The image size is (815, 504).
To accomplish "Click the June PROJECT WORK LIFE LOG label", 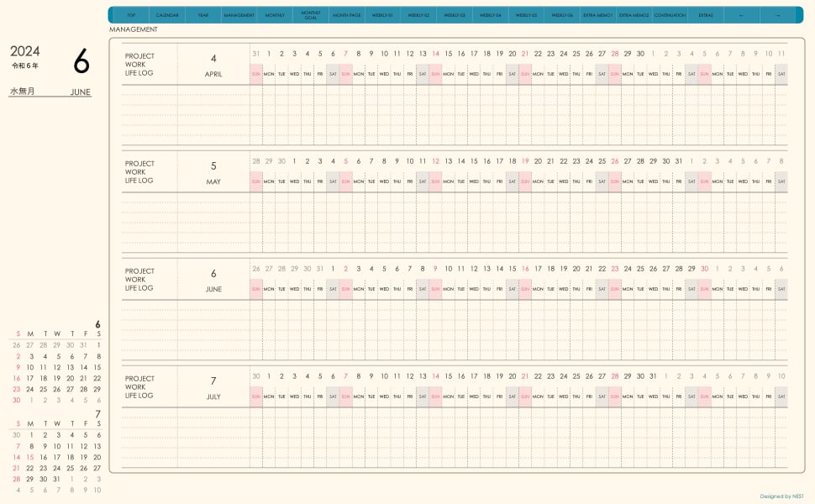I will pos(139,280).
